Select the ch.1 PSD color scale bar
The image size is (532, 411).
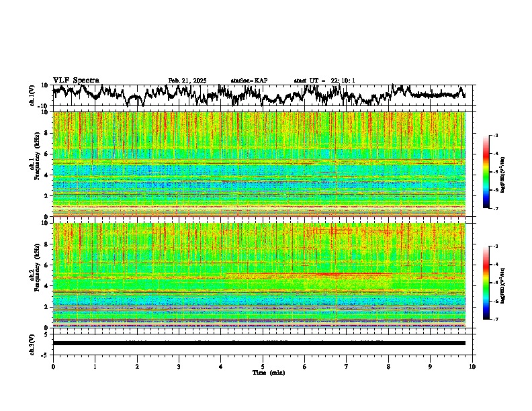pos(486,172)
